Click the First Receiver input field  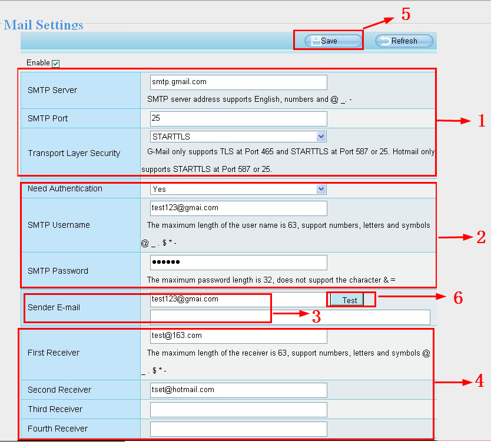click(x=238, y=336)
